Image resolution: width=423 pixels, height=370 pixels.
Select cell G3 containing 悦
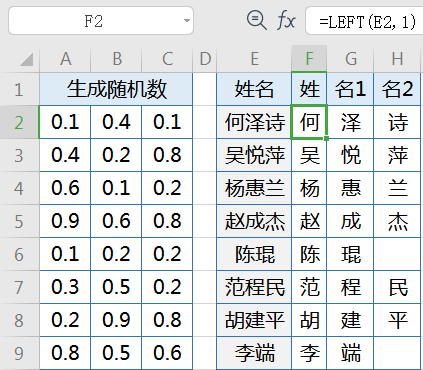pyautogui.click(x=351, y=155)
